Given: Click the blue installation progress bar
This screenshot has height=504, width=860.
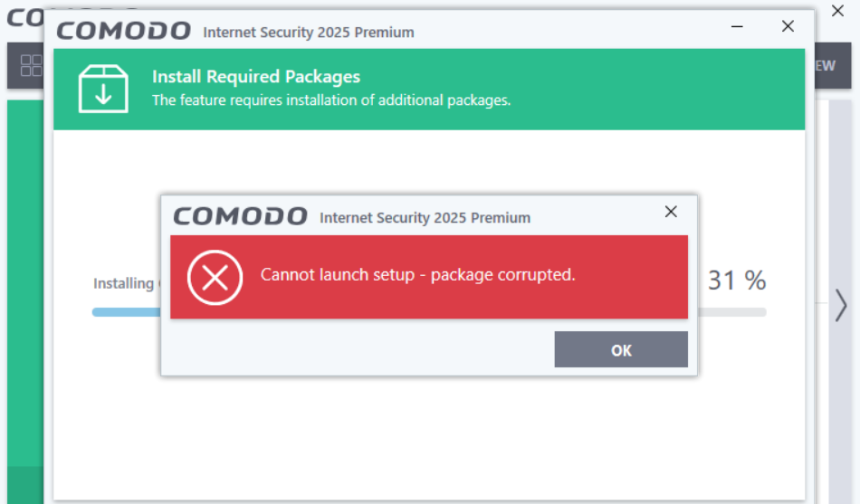Looking at the screenshot, I should (x=126, y=311).
